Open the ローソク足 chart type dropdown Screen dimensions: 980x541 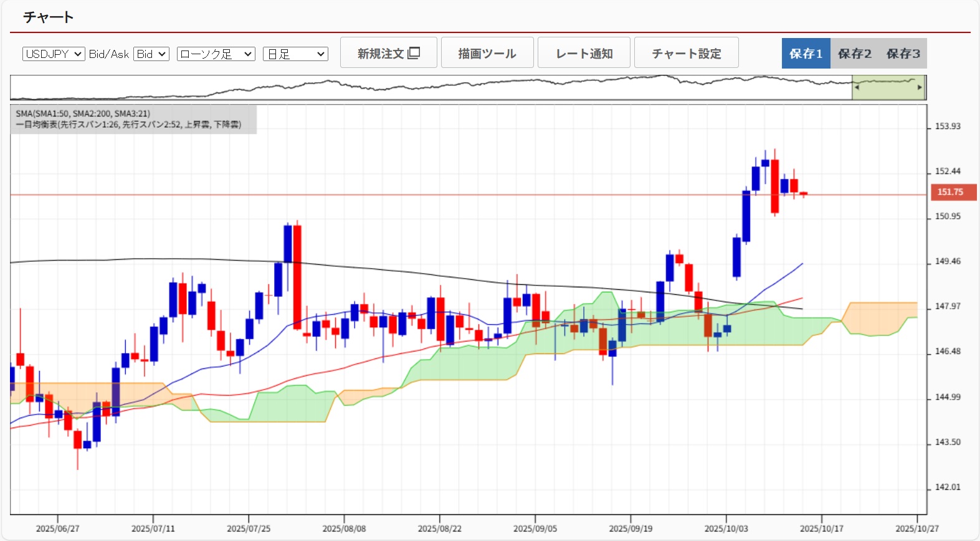pos(216,54)
